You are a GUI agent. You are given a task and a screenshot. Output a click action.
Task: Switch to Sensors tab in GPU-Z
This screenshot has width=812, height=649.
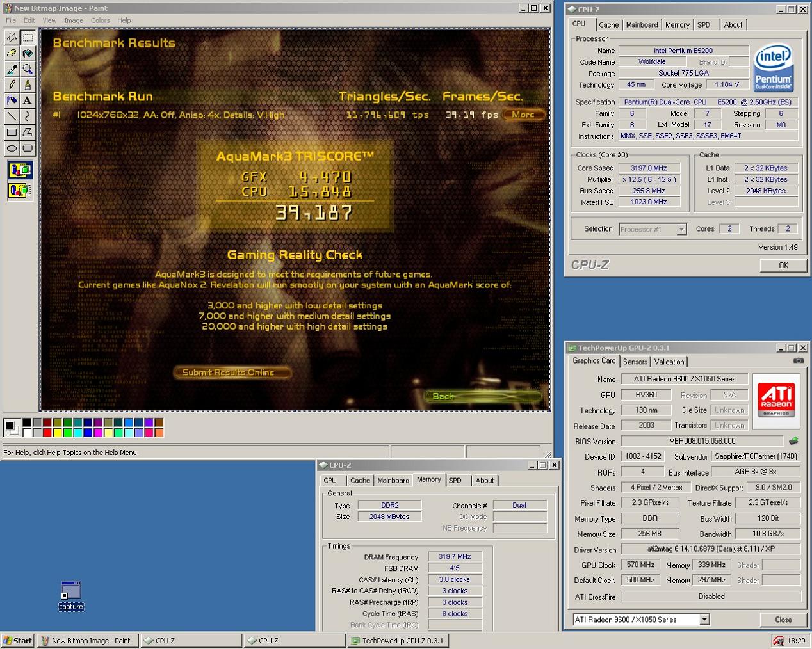point(635,362)
